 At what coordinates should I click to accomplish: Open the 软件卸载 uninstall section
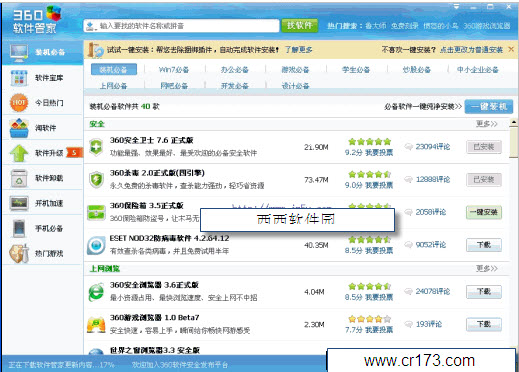click(x=43, y=178)
